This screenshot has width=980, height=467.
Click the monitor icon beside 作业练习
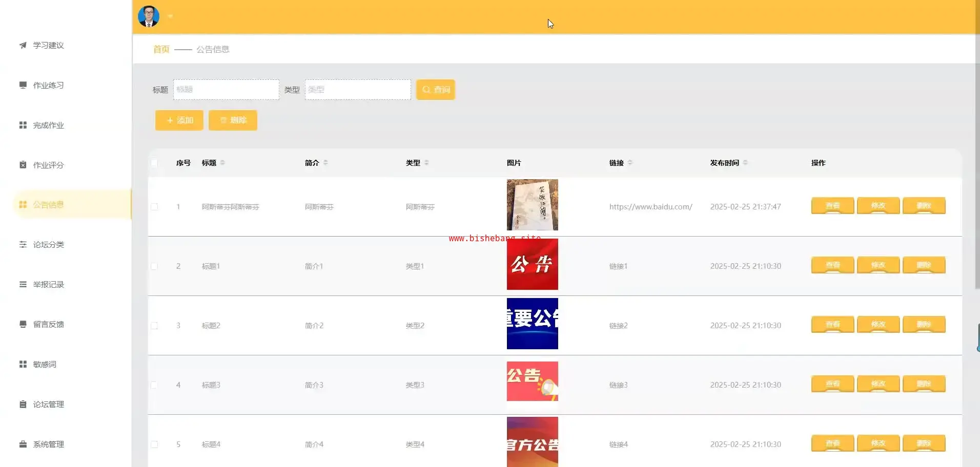tap(23, 85)
